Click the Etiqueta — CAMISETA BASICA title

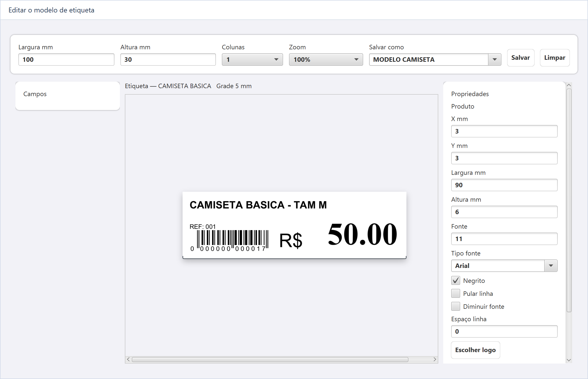pyautogui.click(x=168, y=86)
